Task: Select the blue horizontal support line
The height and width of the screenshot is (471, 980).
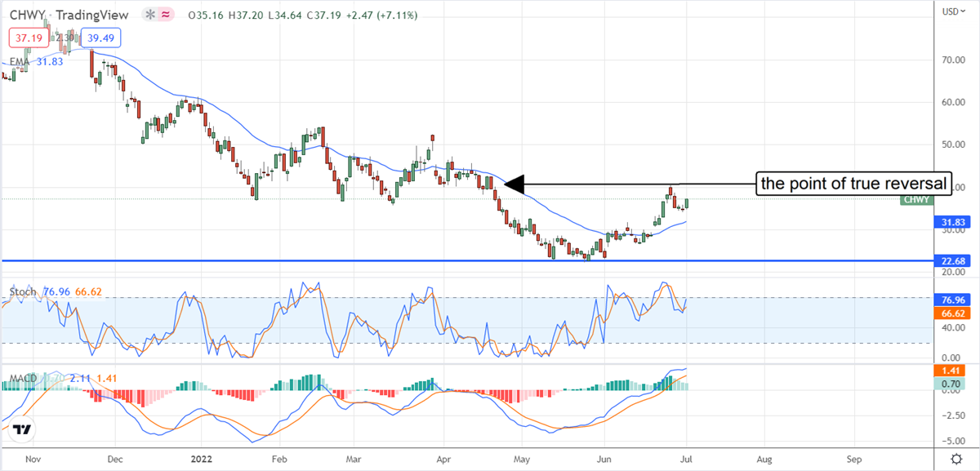Action: tap(327, 261)
